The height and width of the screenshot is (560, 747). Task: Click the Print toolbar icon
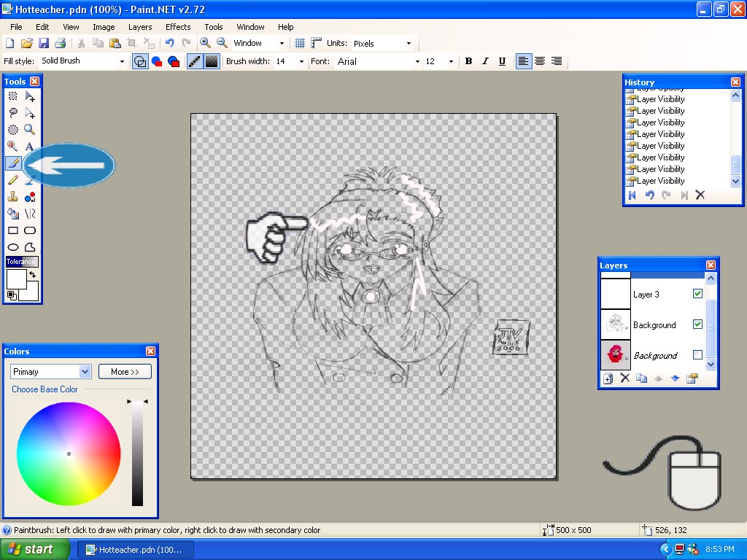(x=60, y=43)
